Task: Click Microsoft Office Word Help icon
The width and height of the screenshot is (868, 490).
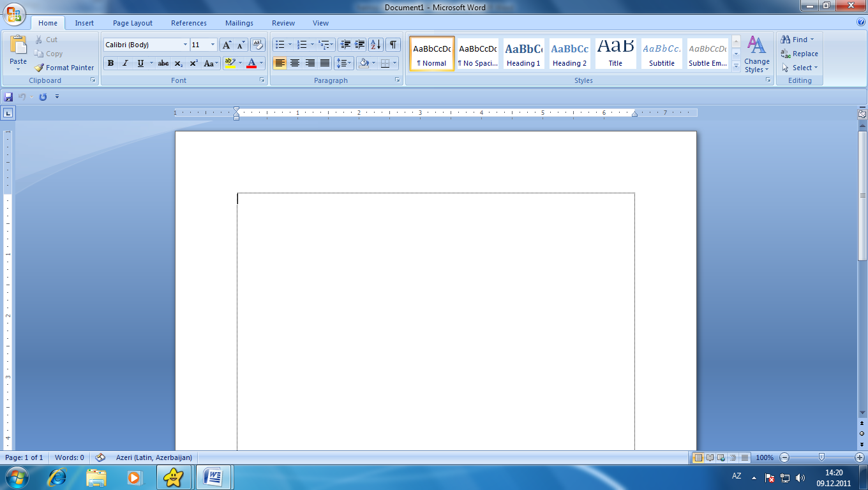Action: 861,22
